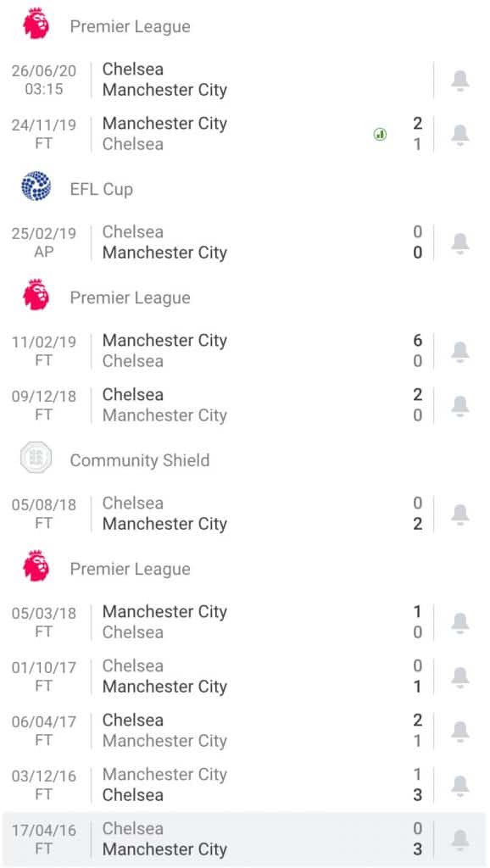Toggle notifications for the 11/02/19 fixture

coord(459,351)
